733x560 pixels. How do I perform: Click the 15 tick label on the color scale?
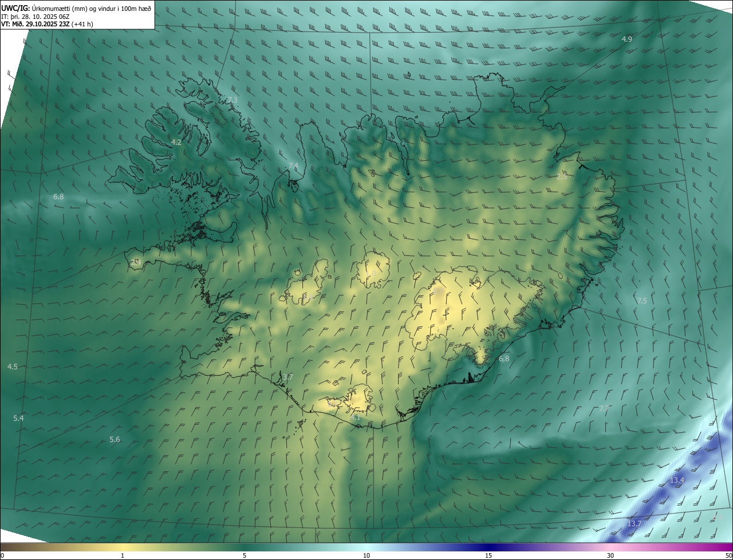(488, 555)
